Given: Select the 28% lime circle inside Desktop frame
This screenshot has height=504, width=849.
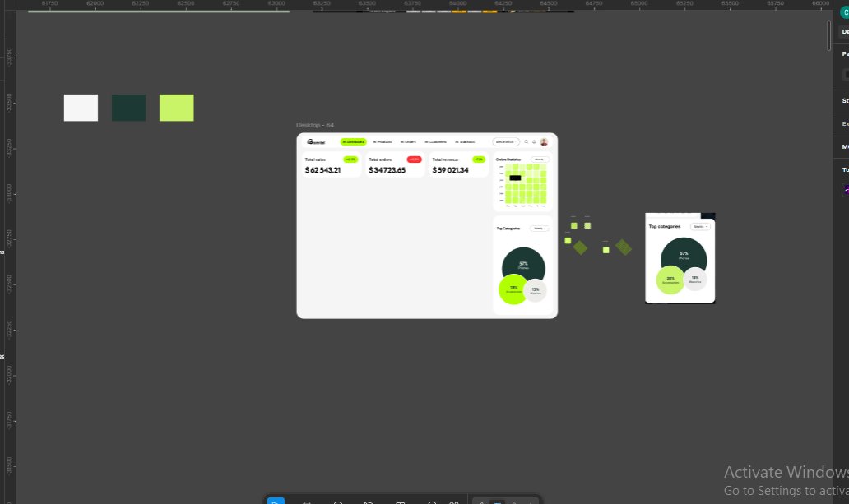Looking at the screenshot, I should 513,289.
